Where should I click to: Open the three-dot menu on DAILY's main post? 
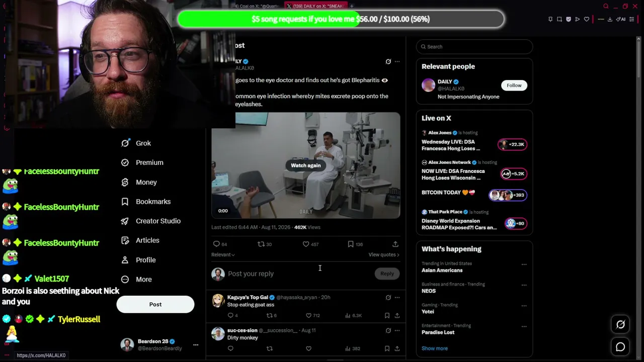click(397, 62)
